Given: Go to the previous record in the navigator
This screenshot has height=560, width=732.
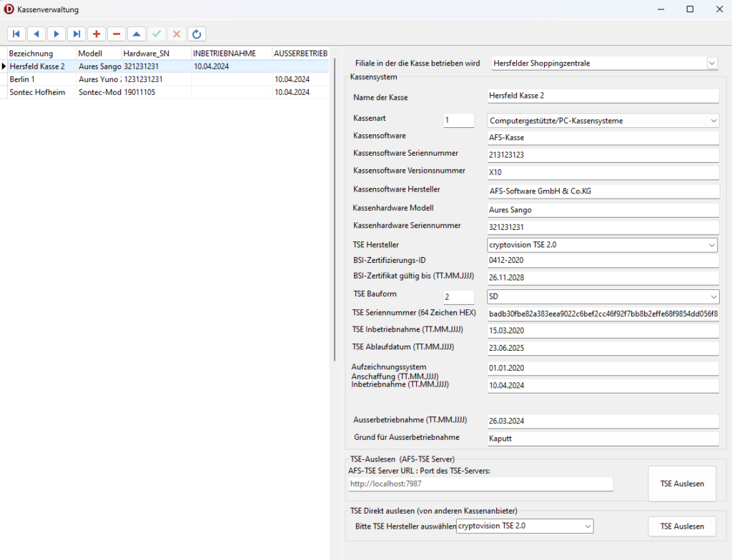Looking at the screenshot, I should [x=36, y=34].
